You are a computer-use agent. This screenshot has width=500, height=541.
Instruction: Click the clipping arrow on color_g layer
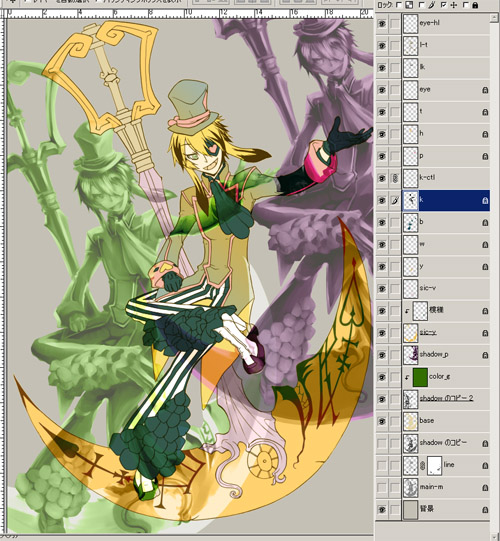(408, 377)
